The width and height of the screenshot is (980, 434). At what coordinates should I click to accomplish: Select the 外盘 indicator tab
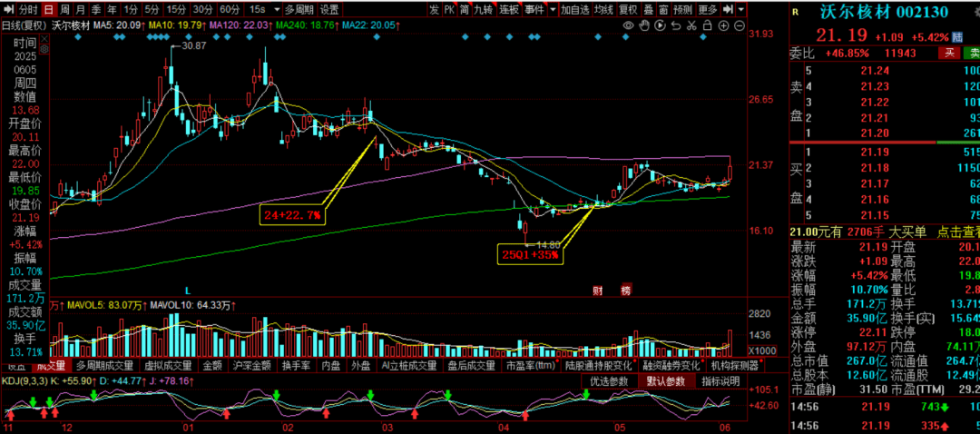click(361, 365)
